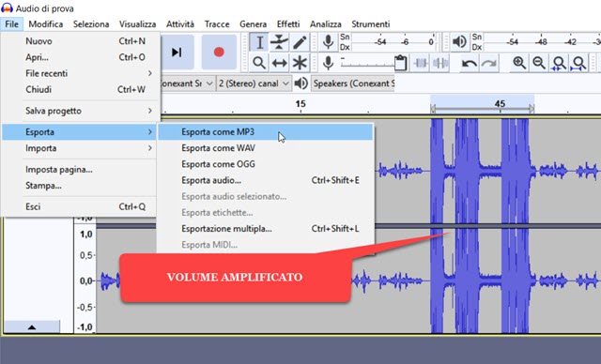This screenshot has width=601, height=364.
Task: Click Fit project to width icon
Action: [x=578, y=63]
